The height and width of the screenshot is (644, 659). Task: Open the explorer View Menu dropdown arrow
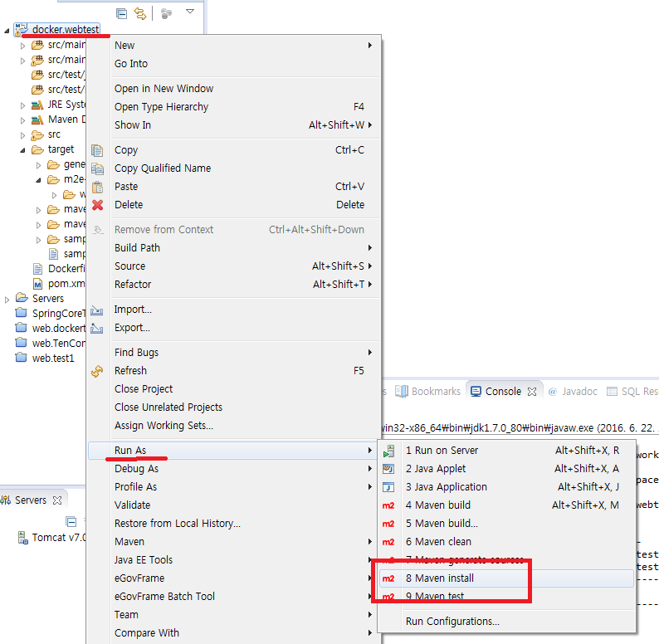click(190, 12)
